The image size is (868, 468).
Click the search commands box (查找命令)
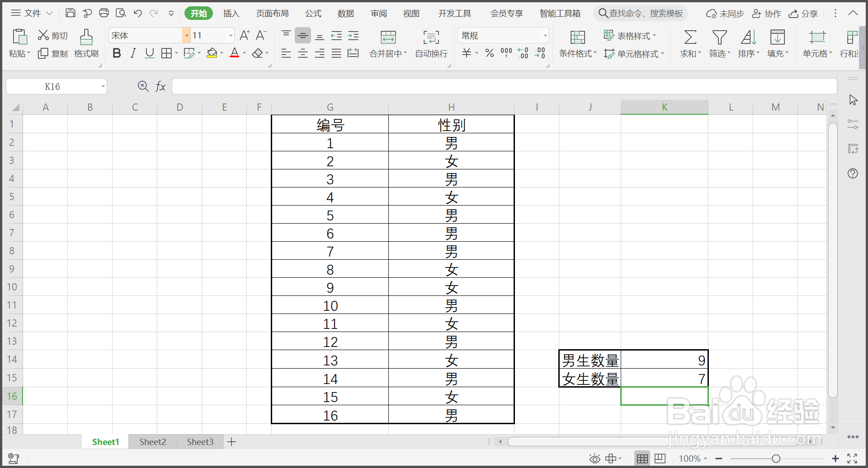(641, 14)
